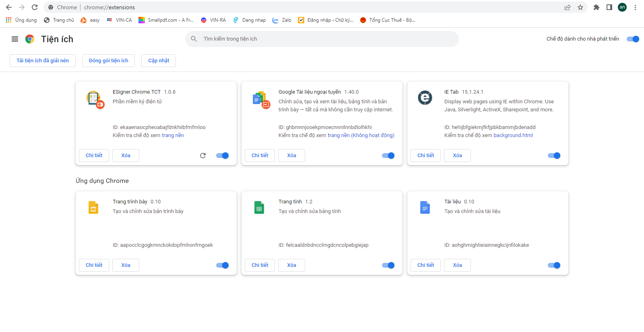Open the Đăng nhập ‹ Chữ ký bookmark
644x332 pixels.
click(326, 20)
